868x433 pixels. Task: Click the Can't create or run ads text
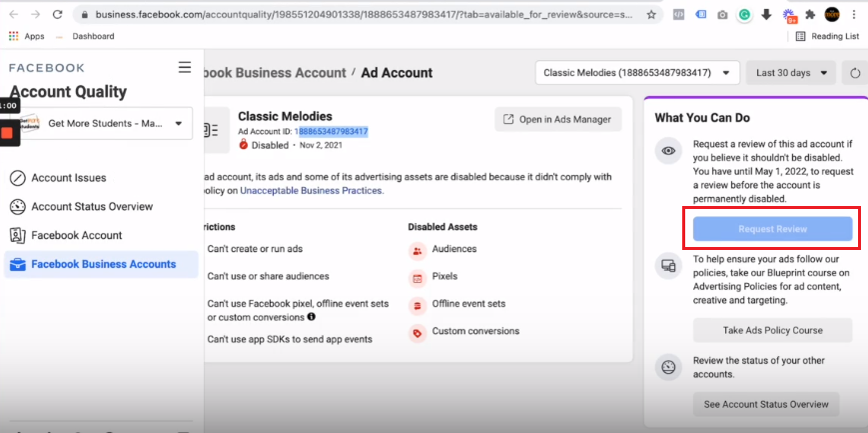pyautogui.click(x=255, y=249)
